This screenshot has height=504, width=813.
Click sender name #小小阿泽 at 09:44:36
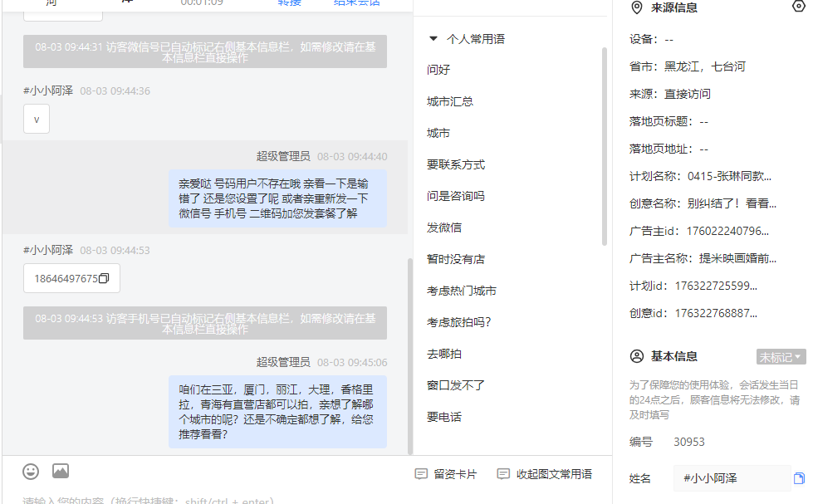(x=48, y=91)
